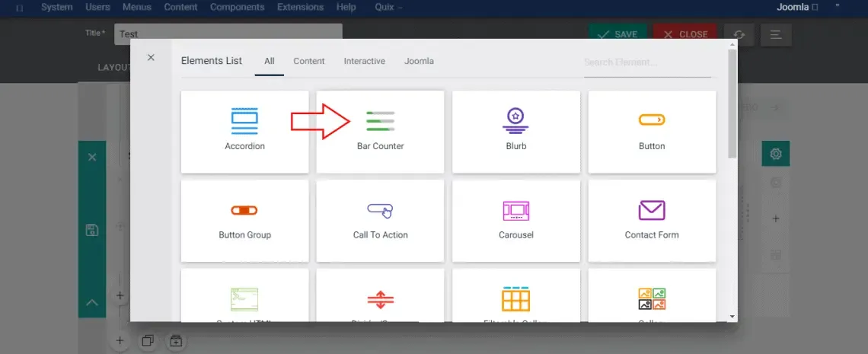Switch to the Content tab

click(x=309, y=62)
